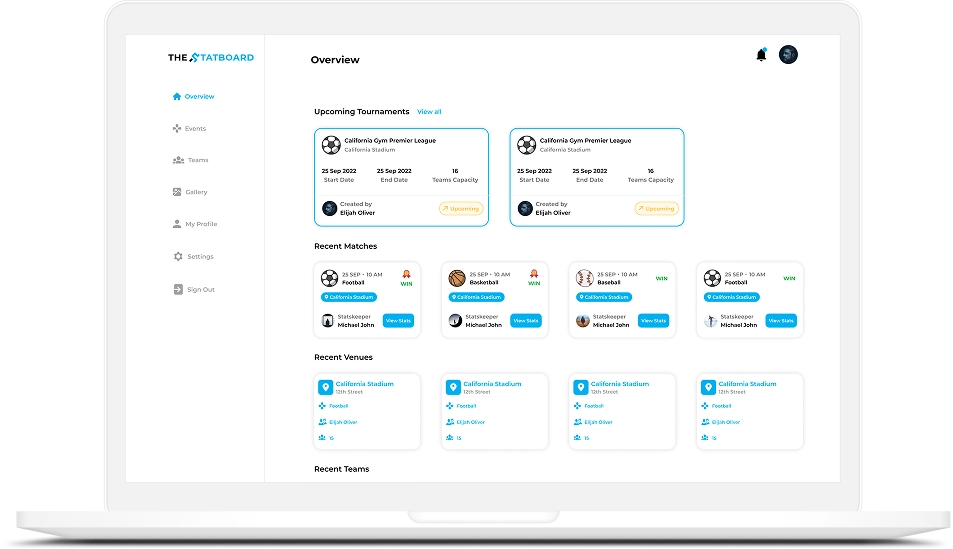Click View Stats on Baseball match
This screenshot has height=549, width=953.
point(653,321)
